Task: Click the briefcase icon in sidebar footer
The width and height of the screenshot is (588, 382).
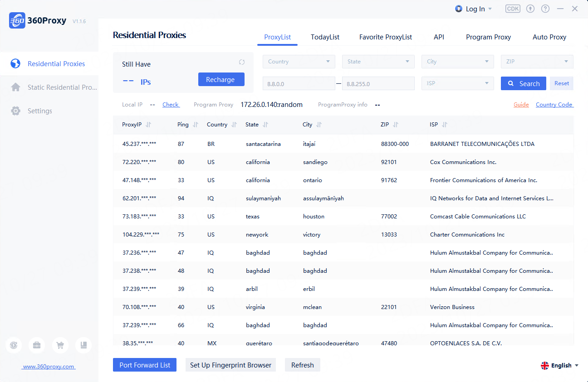Action: pos(37,345)
